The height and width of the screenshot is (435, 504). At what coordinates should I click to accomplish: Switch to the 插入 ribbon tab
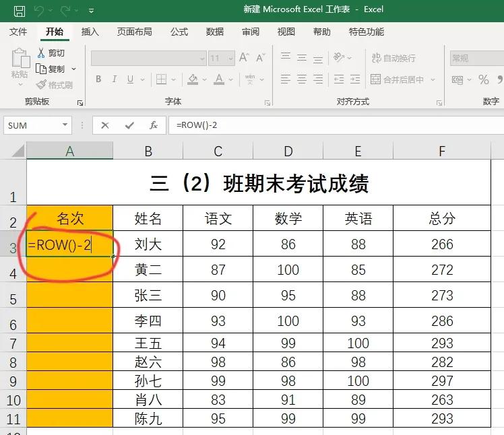90,32
